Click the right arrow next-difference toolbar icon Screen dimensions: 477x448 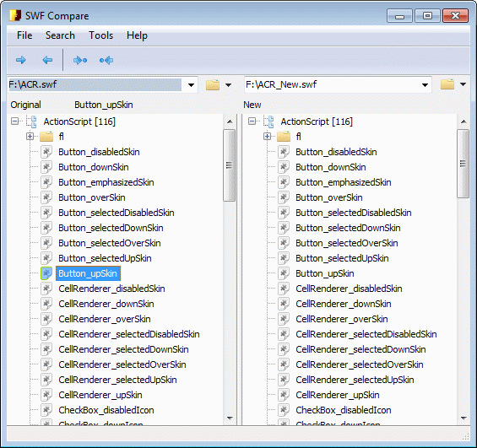pyautogui.click(x=21, y=60)
